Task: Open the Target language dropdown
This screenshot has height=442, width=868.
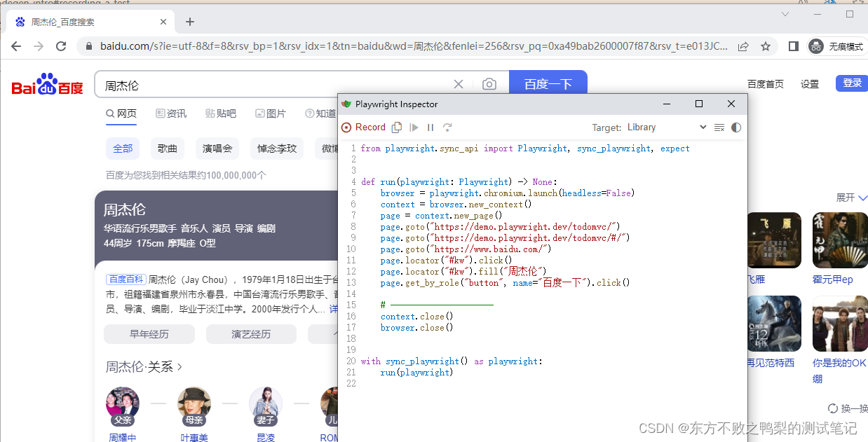Action: pos(667,127)
